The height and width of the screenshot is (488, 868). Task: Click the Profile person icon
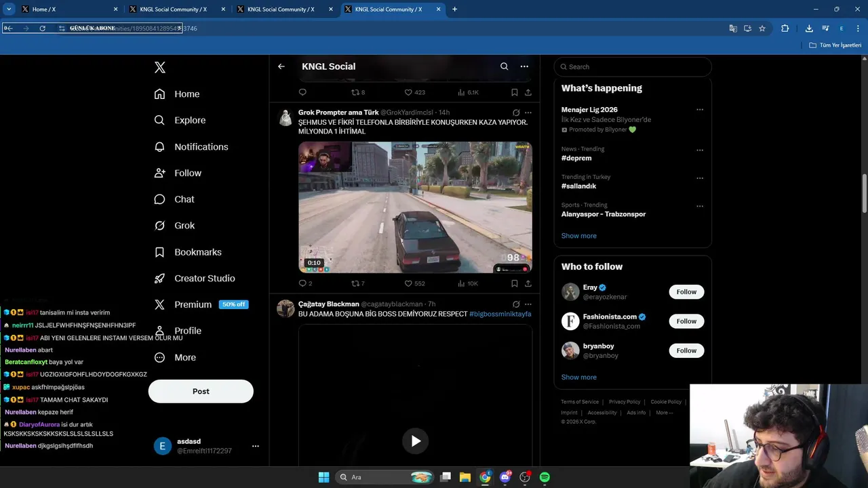point(159,331)
